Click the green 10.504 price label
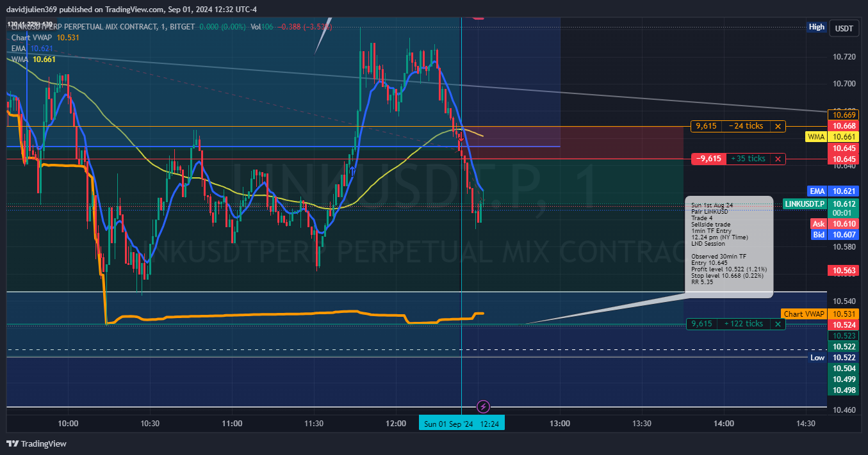The width and height of the screenshot is (868, 455). [x=842, y=369]
